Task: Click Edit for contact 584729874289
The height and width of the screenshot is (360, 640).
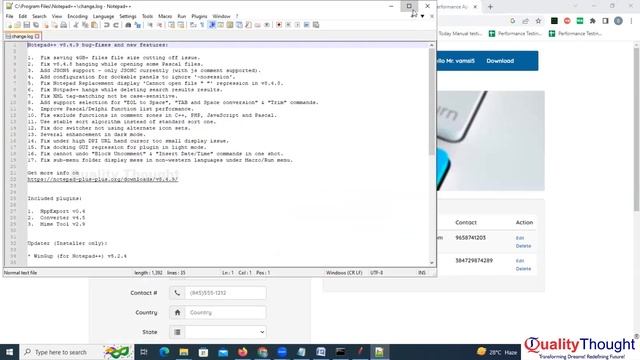Action: tap(520, 261)
